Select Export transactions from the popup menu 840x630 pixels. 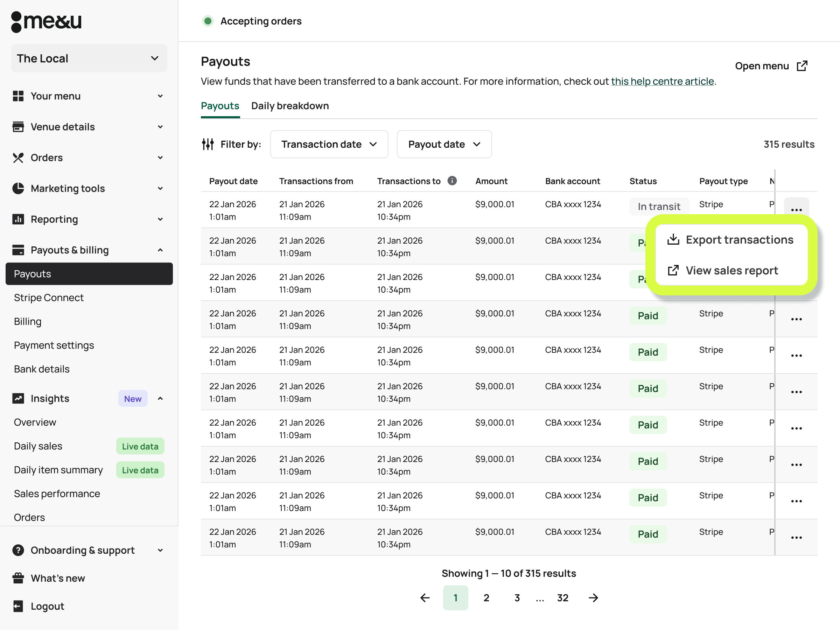tap(731, 240)
